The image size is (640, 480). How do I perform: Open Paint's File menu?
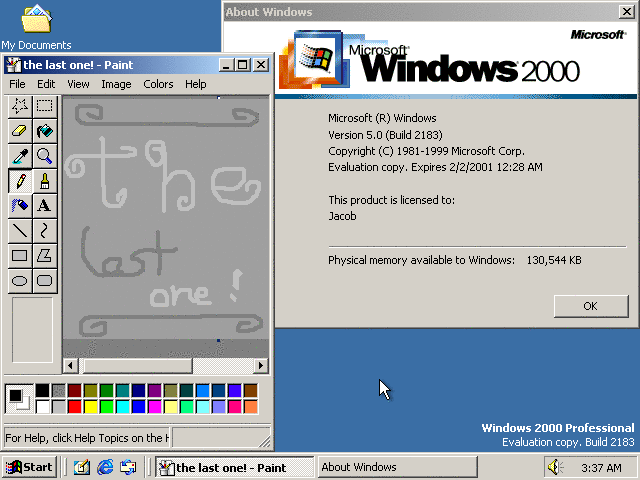[x=17, y=84]
